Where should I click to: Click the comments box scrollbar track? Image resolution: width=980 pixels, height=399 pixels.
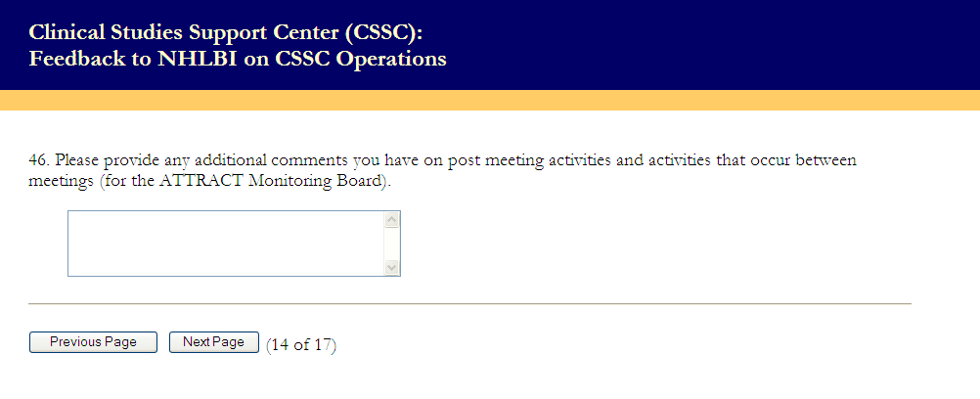point(392,244)
